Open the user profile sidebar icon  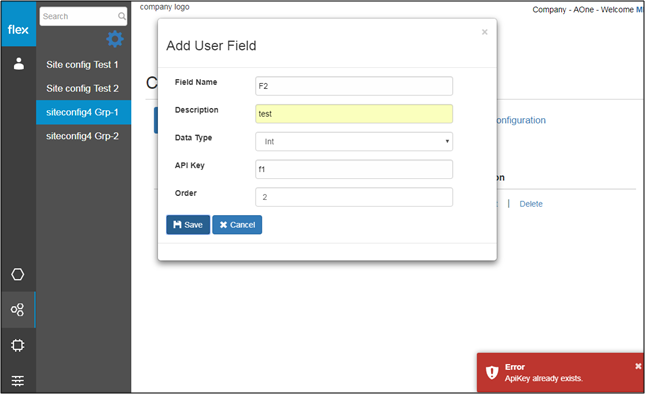(x=19, y=64)
